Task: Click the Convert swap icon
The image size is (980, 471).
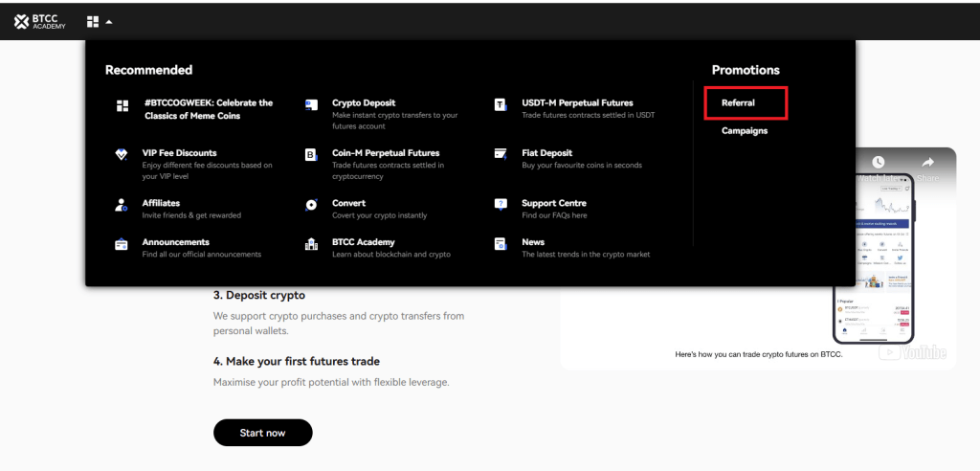Action: pyautogui.click(x=311, y=205)
